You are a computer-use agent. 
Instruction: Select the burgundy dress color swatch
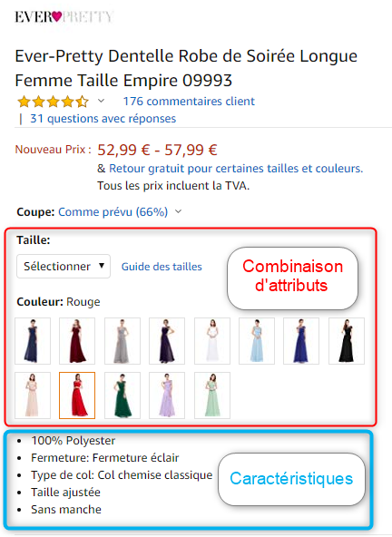(x=77, y=341)
